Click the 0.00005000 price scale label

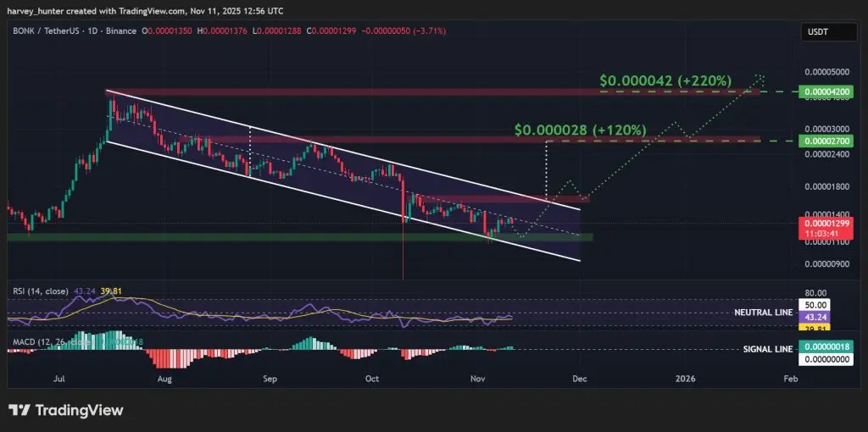tap(826, 72)
